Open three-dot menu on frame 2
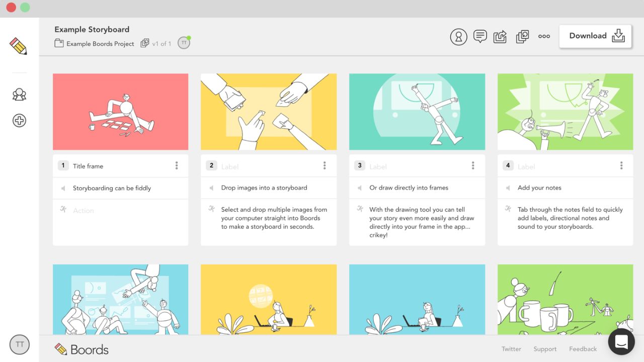The height and width of the screenshot is (362, 644). tap(325, 165)
